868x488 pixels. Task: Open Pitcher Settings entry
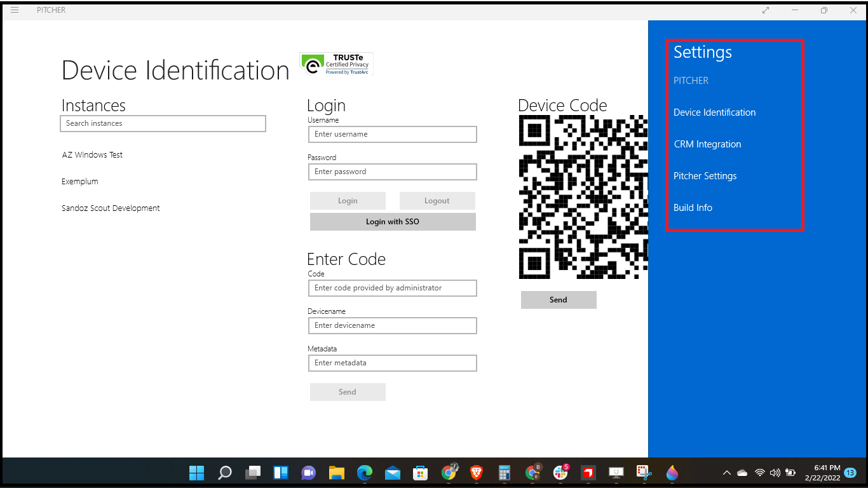[705, 176]
